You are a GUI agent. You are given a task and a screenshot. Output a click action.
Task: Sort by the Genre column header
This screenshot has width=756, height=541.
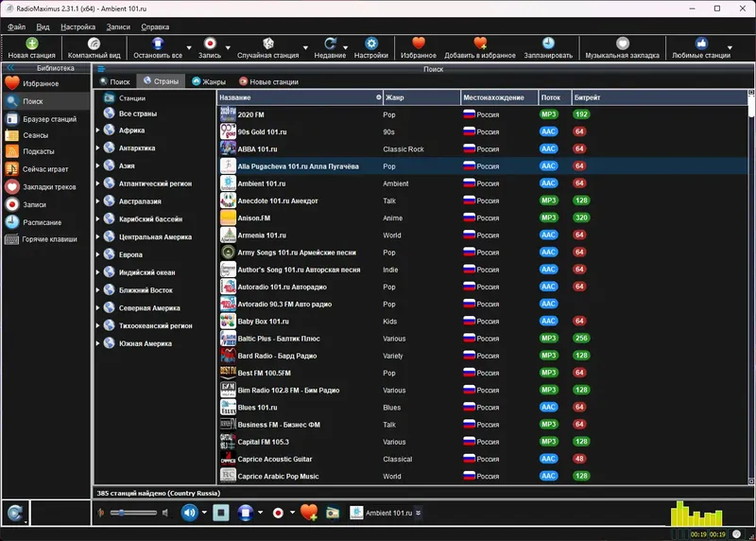click(421, 97)
